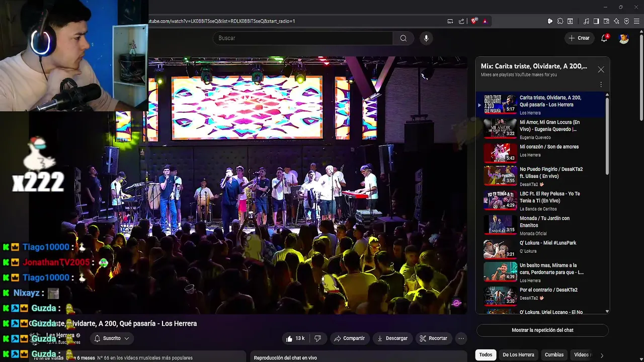
Task: Open Brave Shields panel in address bar
Action: [x=474, y=21]
